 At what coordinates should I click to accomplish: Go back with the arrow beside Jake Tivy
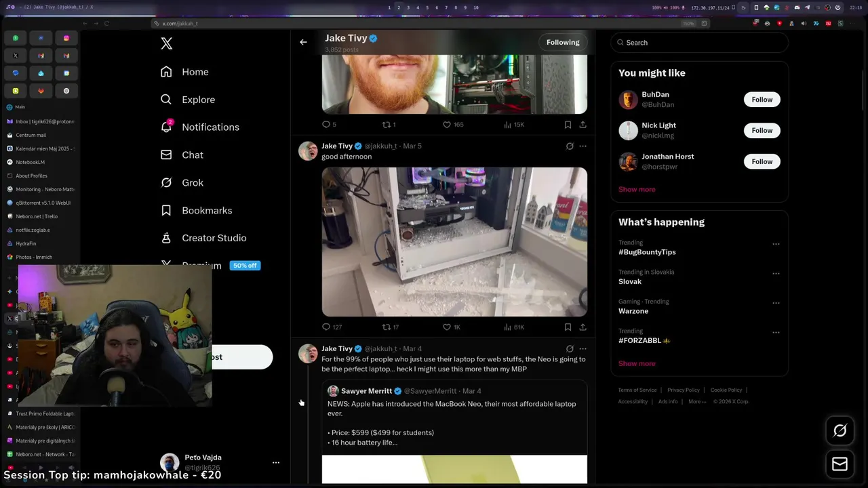[303, 42]
